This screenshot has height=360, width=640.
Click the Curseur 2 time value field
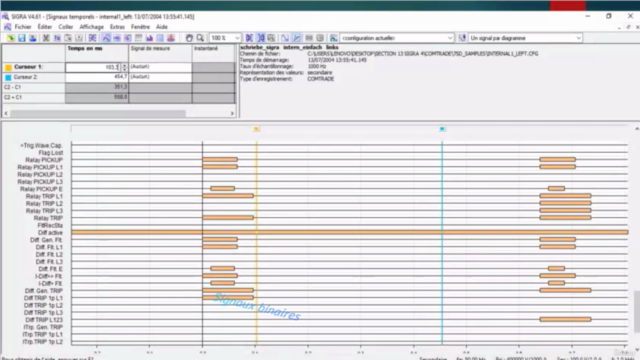pyautogui.click(x=97, y=77)
